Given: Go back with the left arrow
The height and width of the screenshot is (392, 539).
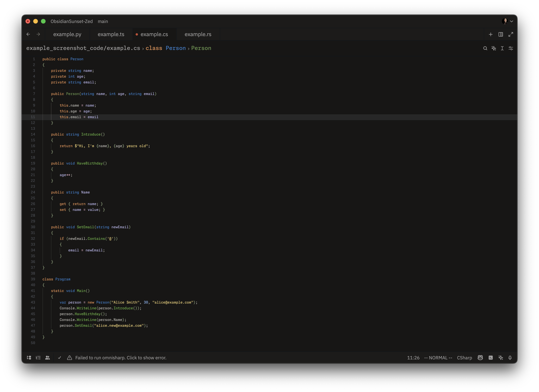Looking at the screenshot, I should 28,34.
